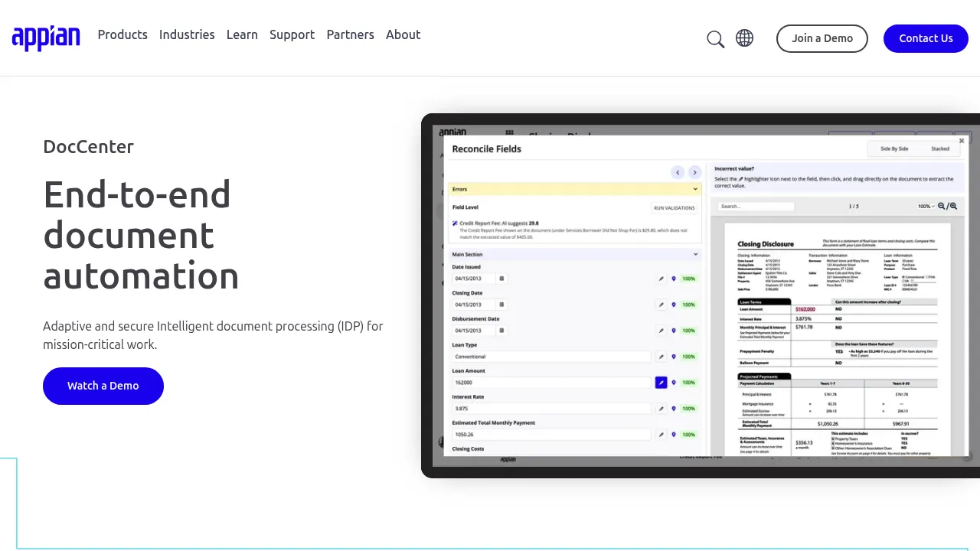Click the Join a Demo button
Screen dimensions: 980x551
click(822, 38)
